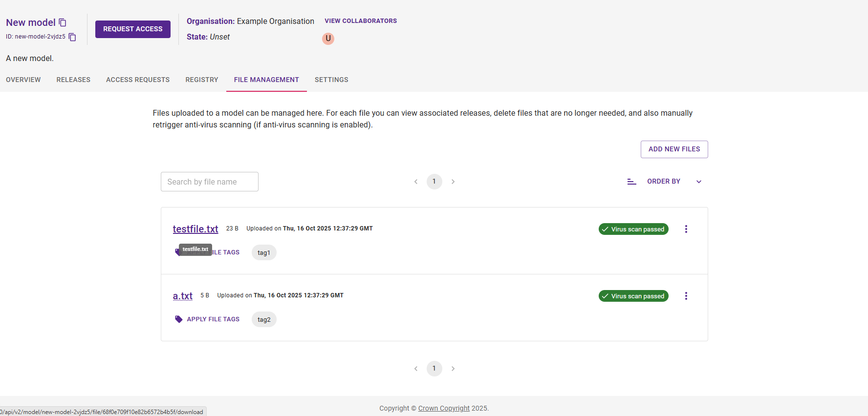This screenshot has width=868, height=416.
Task: Open the Settings tab
Action: pyautogui.click(x=331, y=80)
